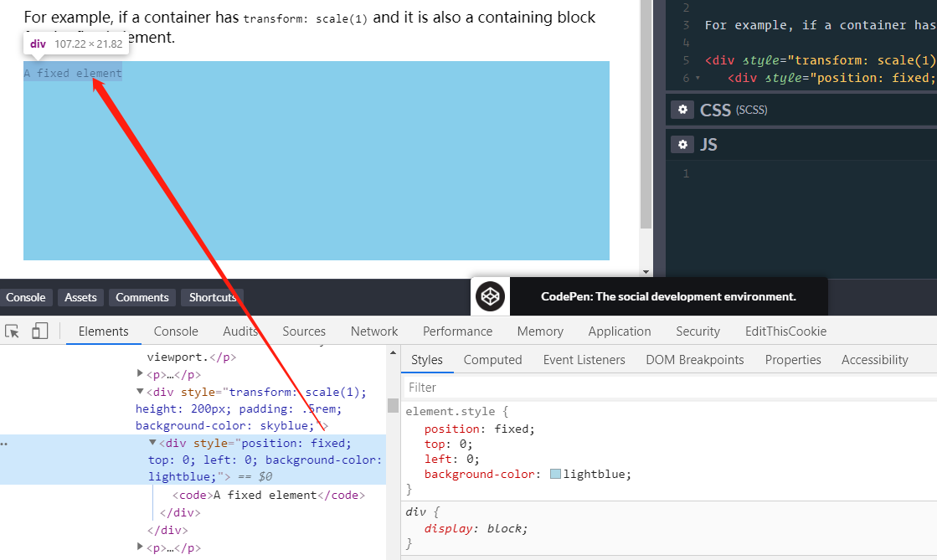Viewport: 937px width, 560px height.
Task: Click the lightblue color swatch
Action: pos(555,474)
